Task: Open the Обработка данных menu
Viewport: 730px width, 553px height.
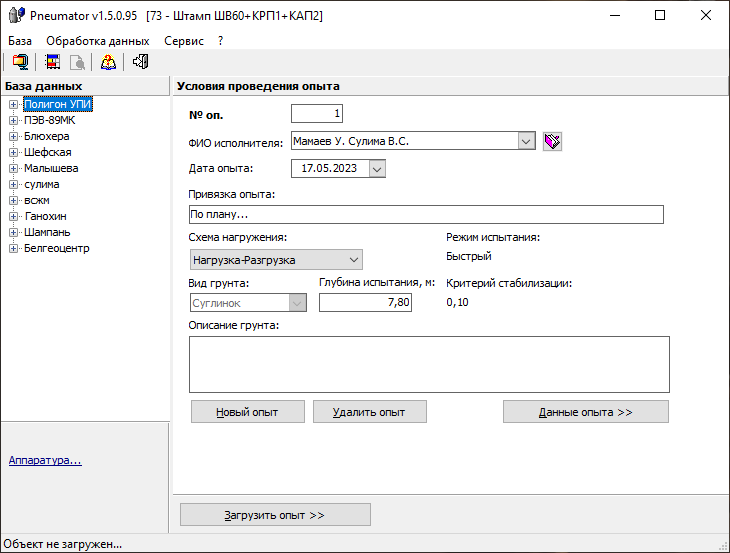Action: click(98, 41)
